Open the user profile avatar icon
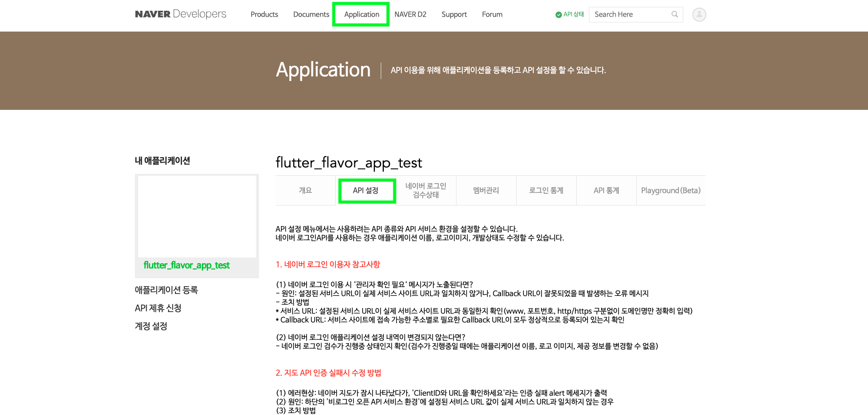Image resolution: width=868 pixels, height=415 pixels. (x=699, y=15)
